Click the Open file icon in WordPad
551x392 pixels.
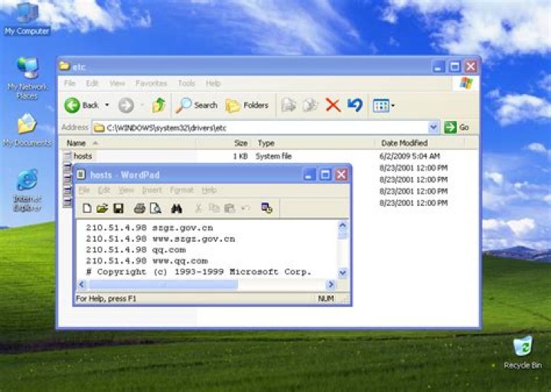pos(102,207)
